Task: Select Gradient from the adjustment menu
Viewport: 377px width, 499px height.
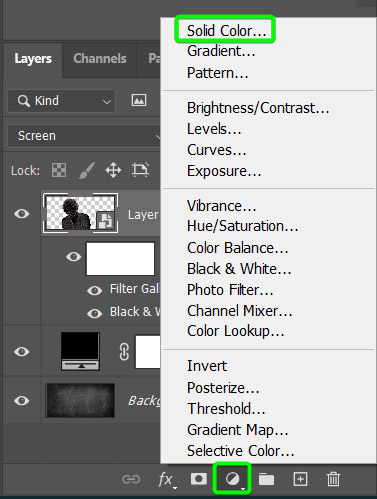Action: tap(221, 51)
